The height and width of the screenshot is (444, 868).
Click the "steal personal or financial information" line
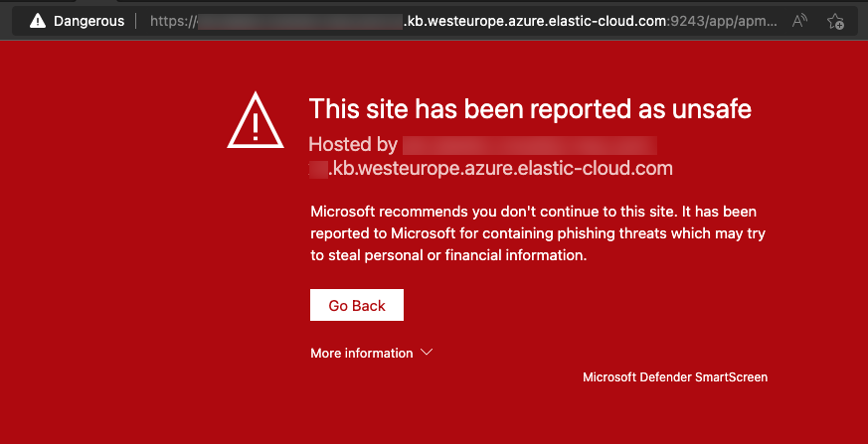(448, 255)
